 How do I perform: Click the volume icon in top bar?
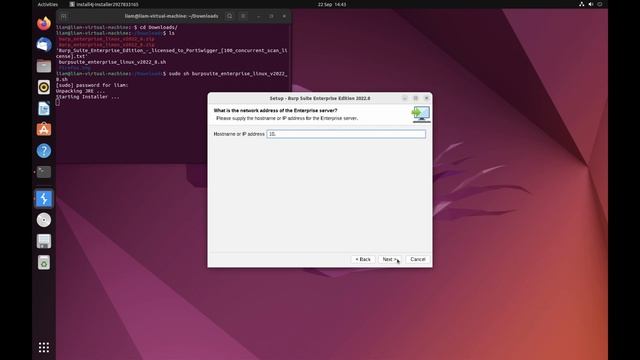591,4
